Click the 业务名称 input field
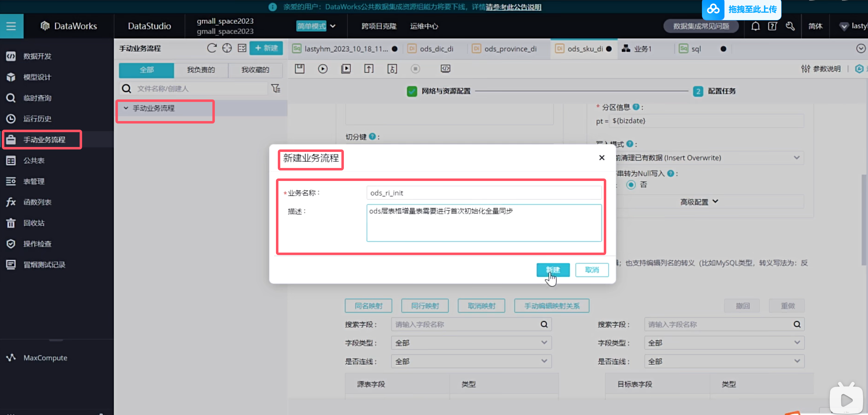 [x=483, y=193]
